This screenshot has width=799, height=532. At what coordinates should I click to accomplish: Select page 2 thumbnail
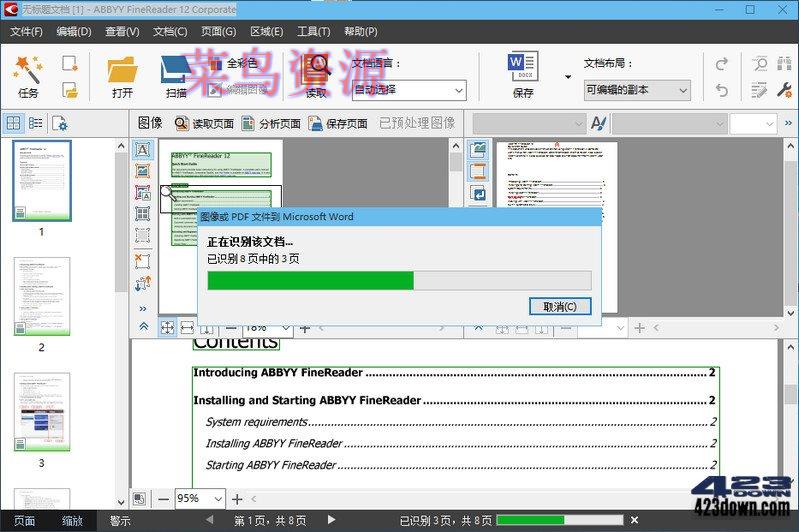[x=42, y=297]
